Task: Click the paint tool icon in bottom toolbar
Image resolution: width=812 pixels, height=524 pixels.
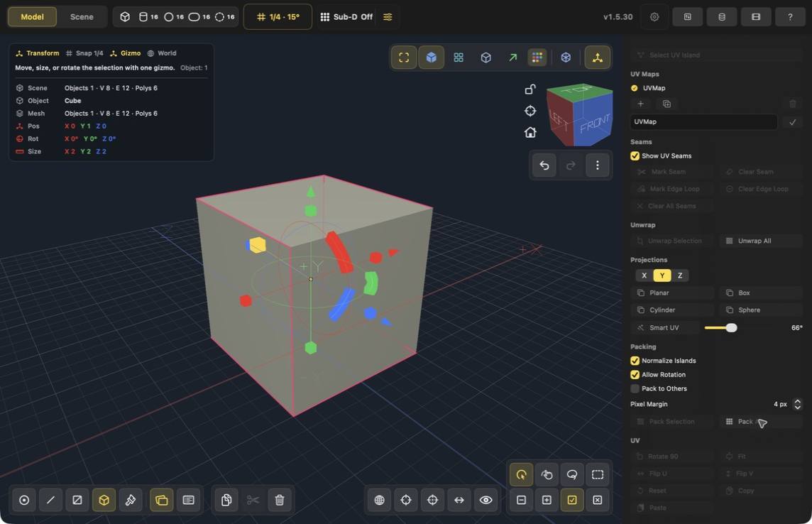Action: click(x=131, y=500)
